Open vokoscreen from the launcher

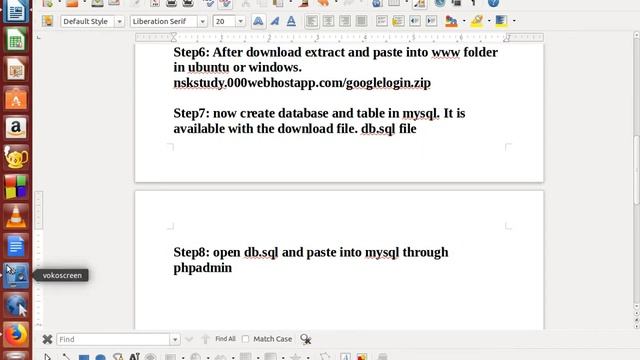click(x=16, y=276)
